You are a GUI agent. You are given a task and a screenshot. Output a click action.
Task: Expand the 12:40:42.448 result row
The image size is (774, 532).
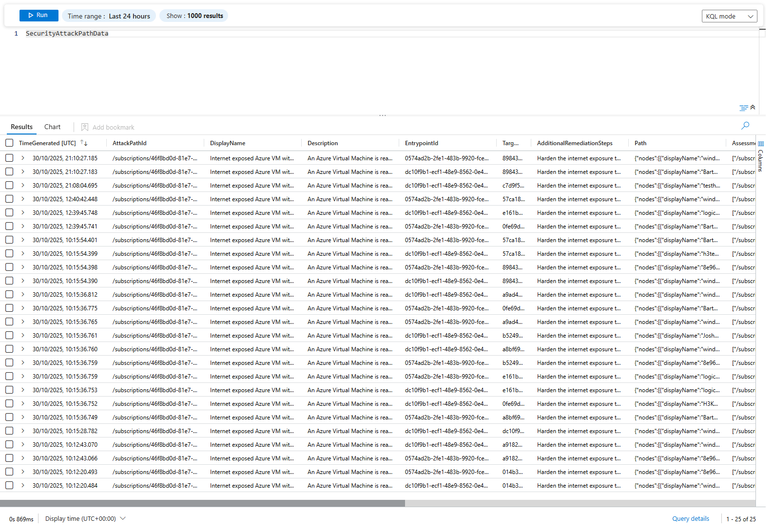(23, 199)
